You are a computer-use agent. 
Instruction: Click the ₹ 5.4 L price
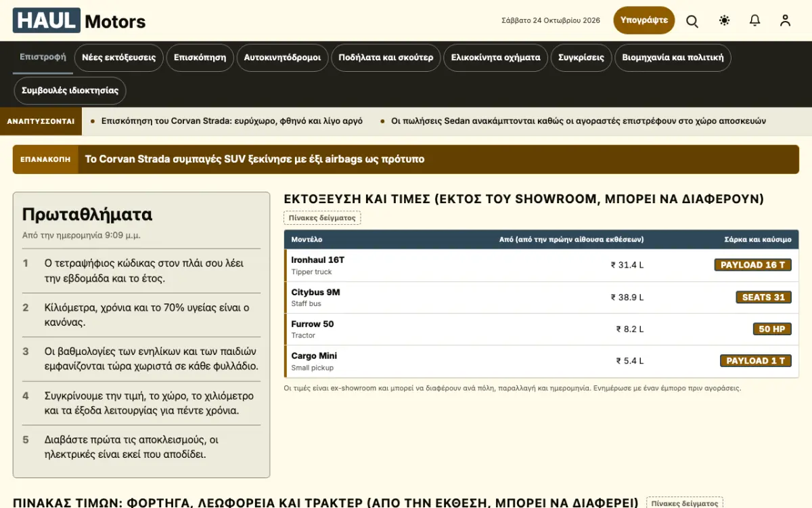(x=630, y=361)
